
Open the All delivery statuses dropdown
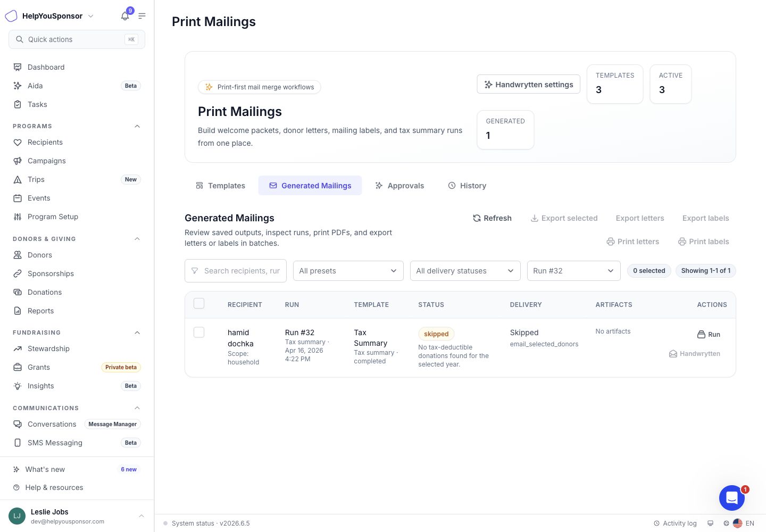(x=465, y=271)
